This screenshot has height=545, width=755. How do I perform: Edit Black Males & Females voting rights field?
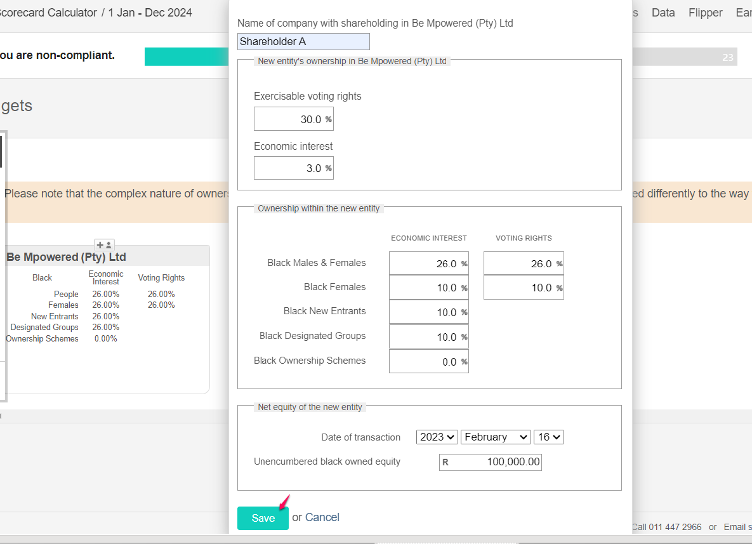(523, 263)
